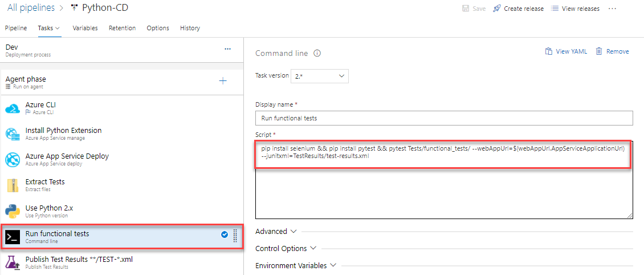Viewport: 644px width, 275px height.
Task: Click the Install Python Extension task icon
Action: [13, 134]
